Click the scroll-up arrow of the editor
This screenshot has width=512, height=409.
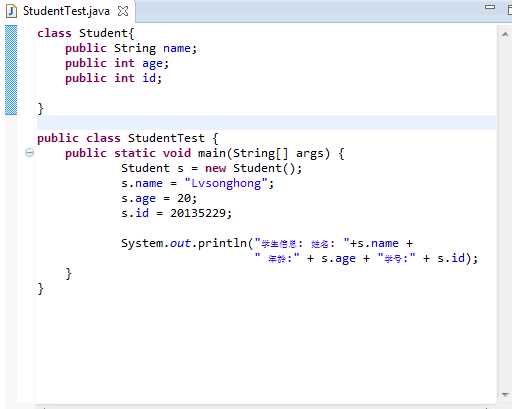(505, 34)
